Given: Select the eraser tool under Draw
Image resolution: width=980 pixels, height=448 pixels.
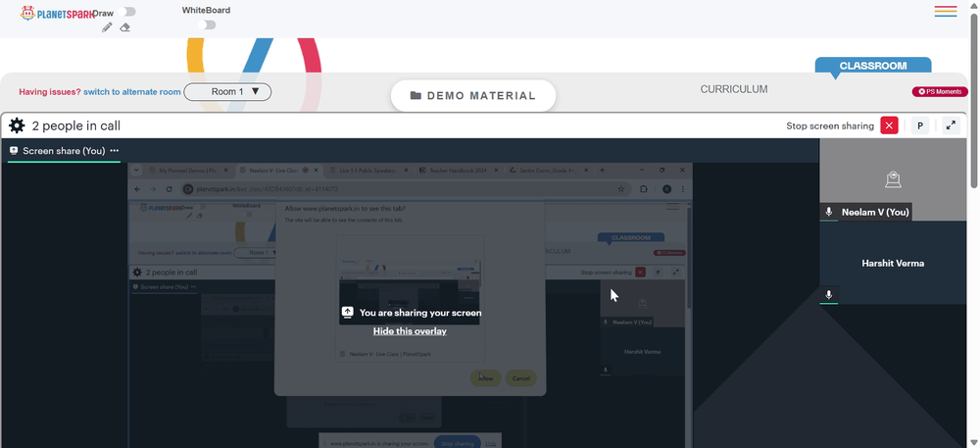Looking at the screenshot, I should tap(125, 27).
